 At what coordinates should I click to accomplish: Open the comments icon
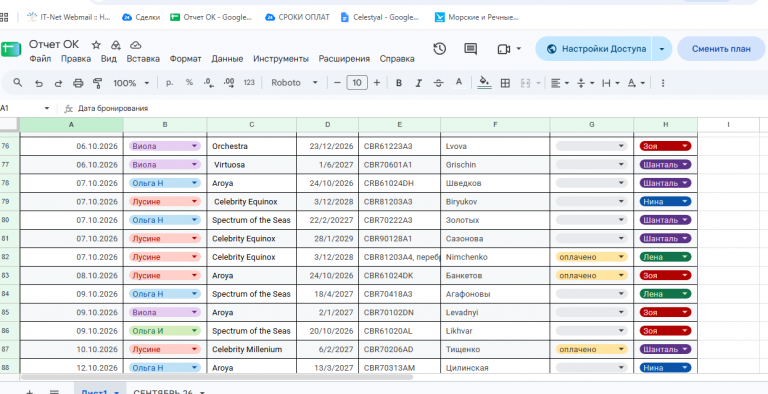(x=471, y=49)
